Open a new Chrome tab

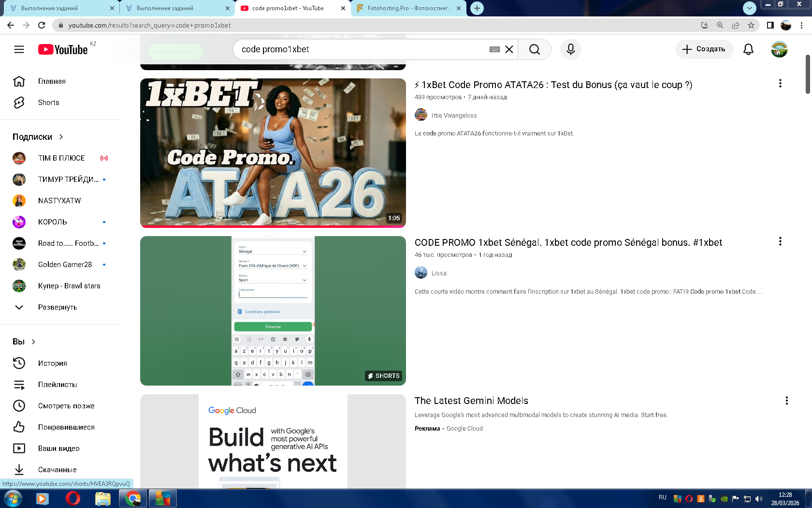[477, 8]
